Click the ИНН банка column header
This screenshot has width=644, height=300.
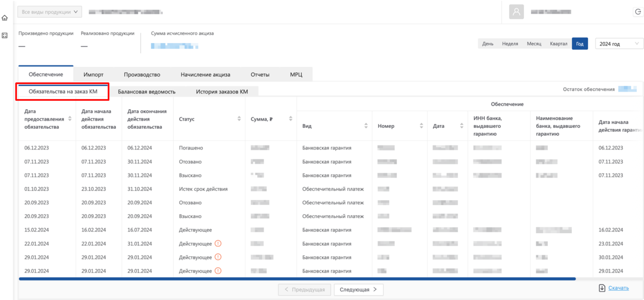point(488,126)
